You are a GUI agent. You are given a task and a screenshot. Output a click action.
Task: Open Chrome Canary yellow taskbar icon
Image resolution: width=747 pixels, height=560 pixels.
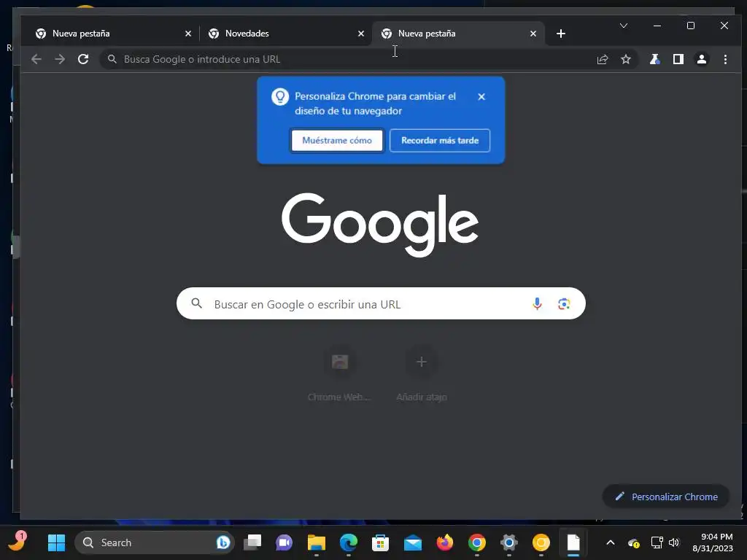click(x=541, y=542)
